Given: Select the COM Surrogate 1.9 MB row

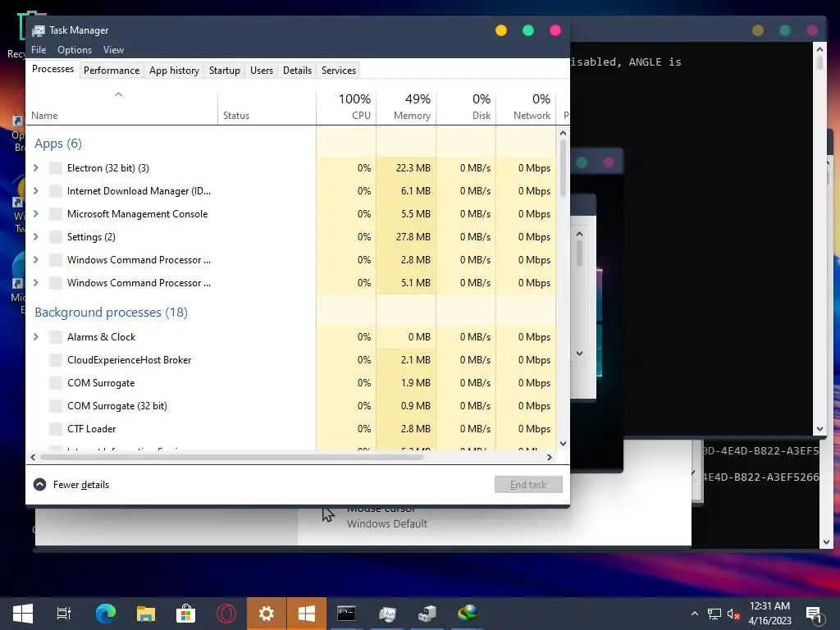Looking at the screenshot, I should click(x=291, y=383).
